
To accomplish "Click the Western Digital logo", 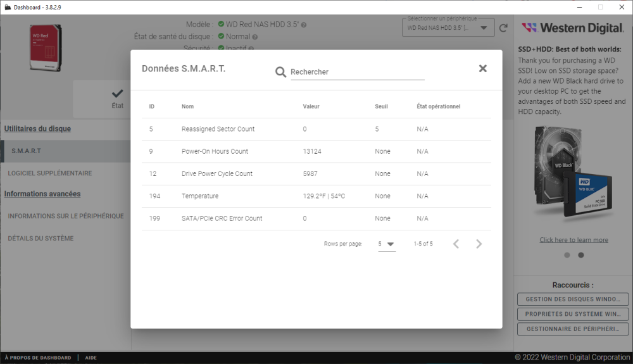I will point(572,28).
